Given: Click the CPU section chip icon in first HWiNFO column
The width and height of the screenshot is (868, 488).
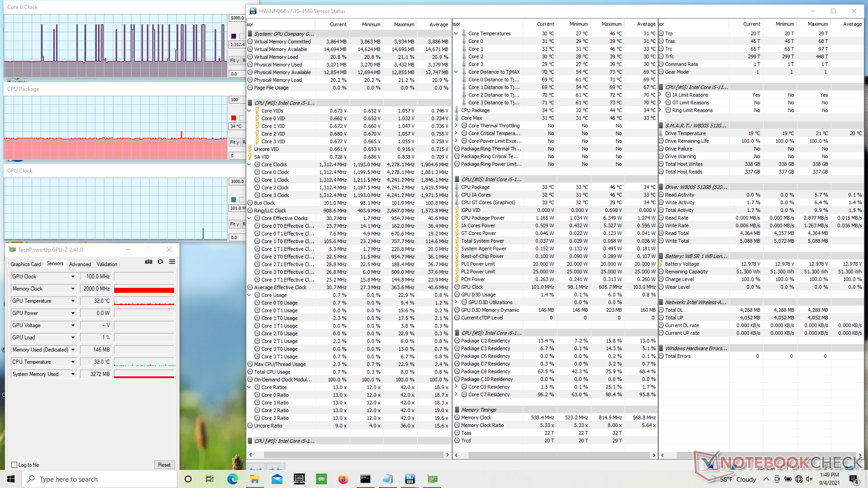Looking at the screenshot, I should 250,103.
